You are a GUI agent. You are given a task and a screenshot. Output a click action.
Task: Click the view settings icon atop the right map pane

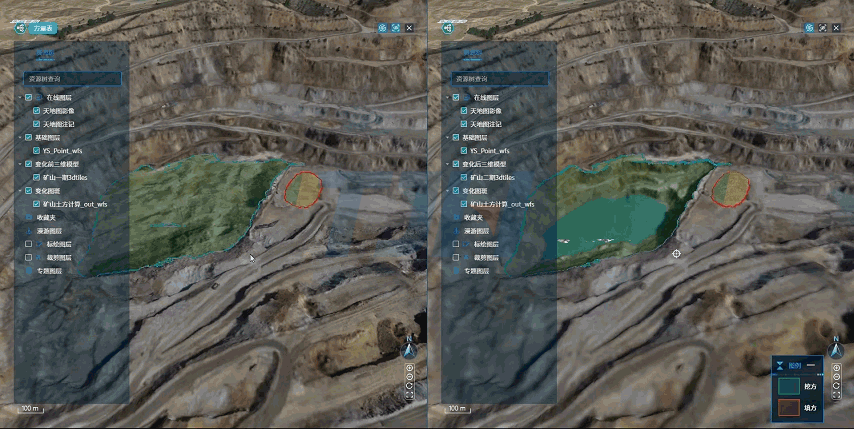coord(808,28)
